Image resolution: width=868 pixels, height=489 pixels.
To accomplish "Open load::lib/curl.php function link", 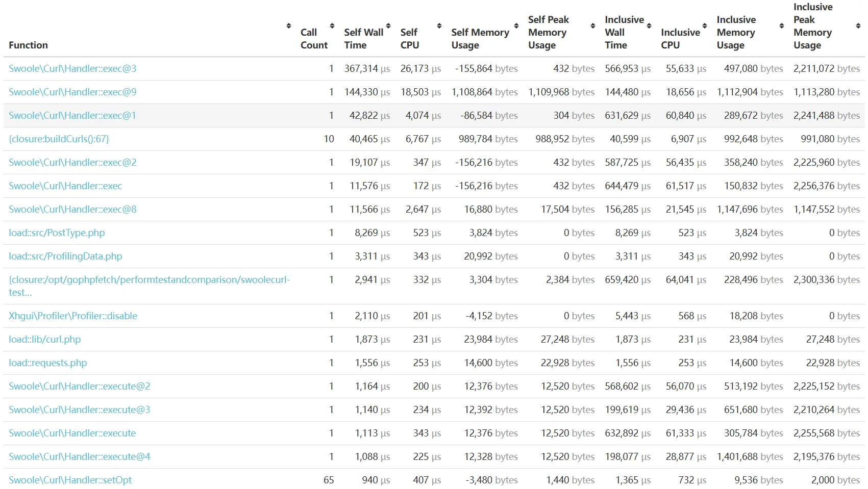I will pyautogui.click(x=45, y=340).
